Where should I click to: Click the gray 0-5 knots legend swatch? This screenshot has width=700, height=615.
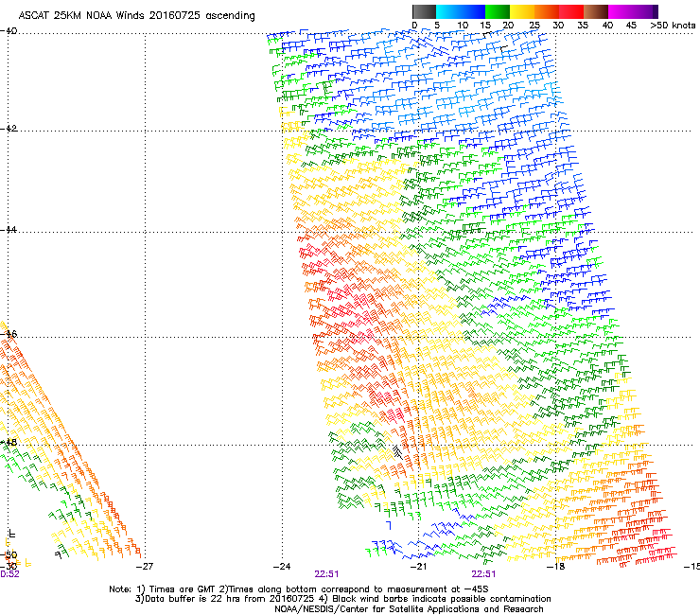pos(425,11)
